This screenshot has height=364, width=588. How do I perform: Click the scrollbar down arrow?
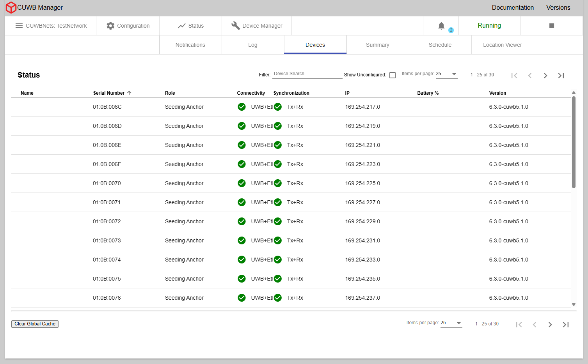pyautogui.click(x=574, y=305)
